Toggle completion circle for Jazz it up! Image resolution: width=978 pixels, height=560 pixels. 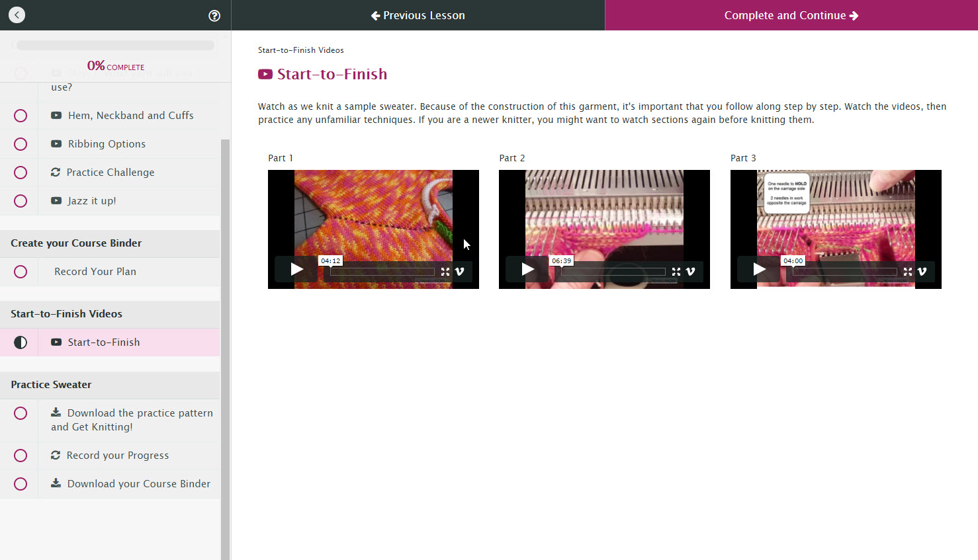(21, 201)
